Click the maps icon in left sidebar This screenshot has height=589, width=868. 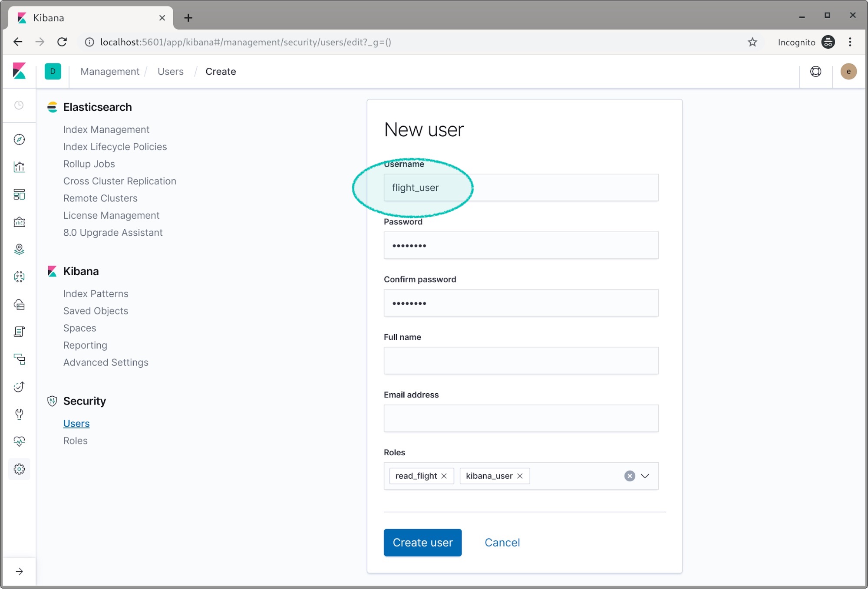(19, 249)
